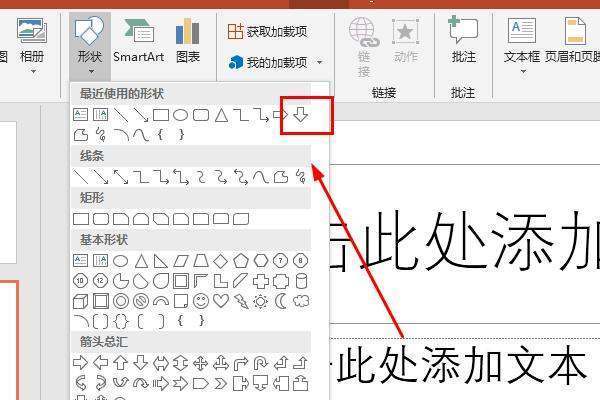Select the vertical text box in 最近使用的形状
This screenshot has height=400, width=600.
pos(101,115)
